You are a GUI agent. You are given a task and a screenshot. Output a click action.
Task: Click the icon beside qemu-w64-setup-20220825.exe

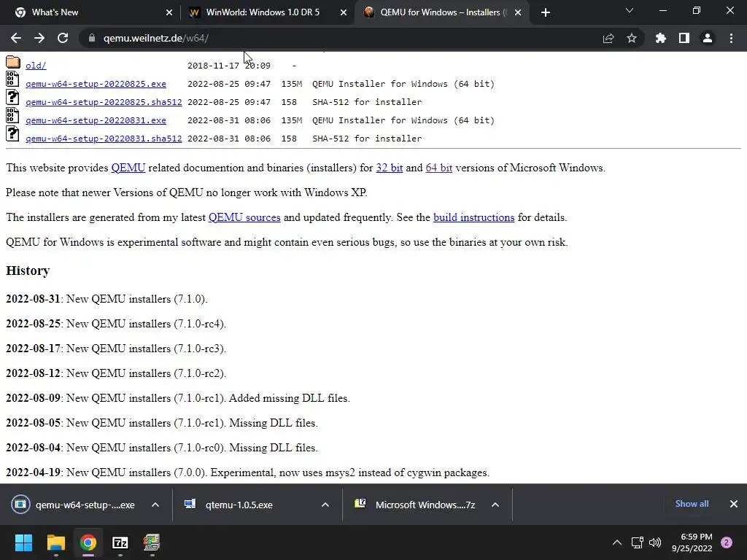[12, 79]
